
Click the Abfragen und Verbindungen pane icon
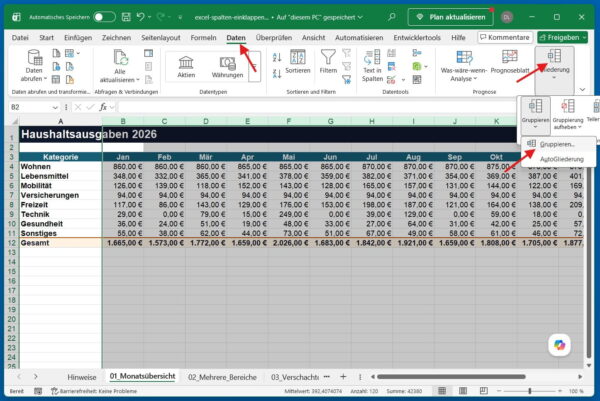[148, 53]
